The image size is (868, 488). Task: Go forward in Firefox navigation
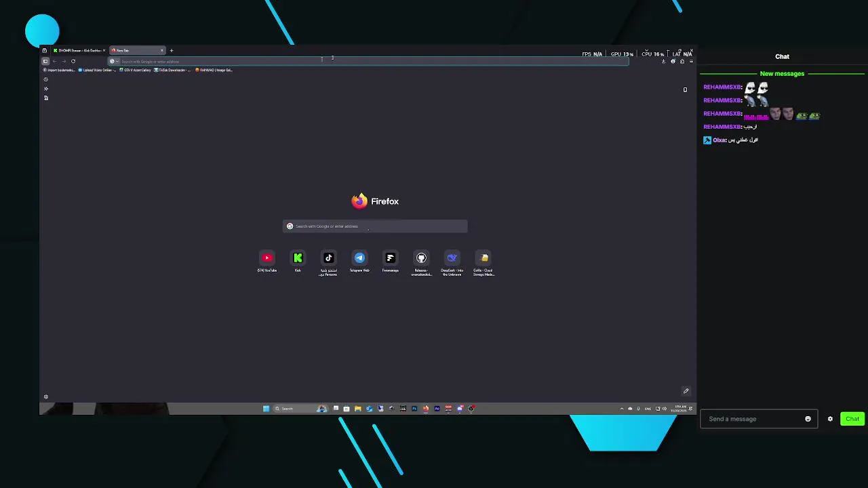64,61
